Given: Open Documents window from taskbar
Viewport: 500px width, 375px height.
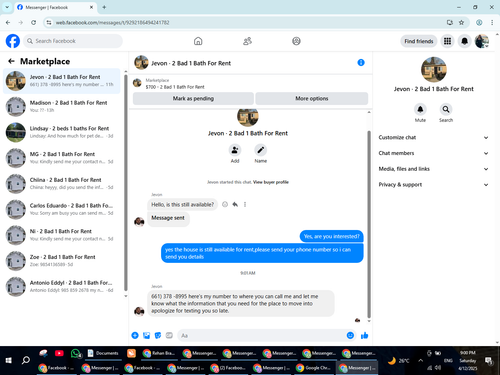Looking at the screenshot, I should coord(103,353).
